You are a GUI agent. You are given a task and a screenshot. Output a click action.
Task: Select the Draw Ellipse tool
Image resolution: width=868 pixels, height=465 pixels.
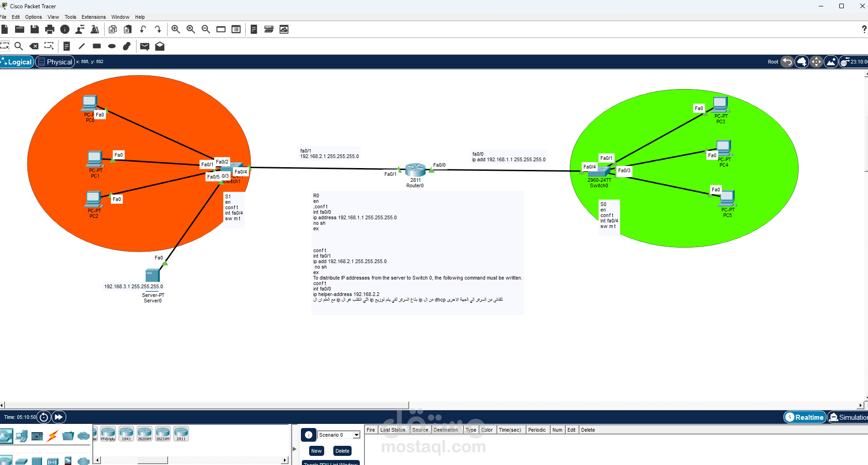point(112,46)
